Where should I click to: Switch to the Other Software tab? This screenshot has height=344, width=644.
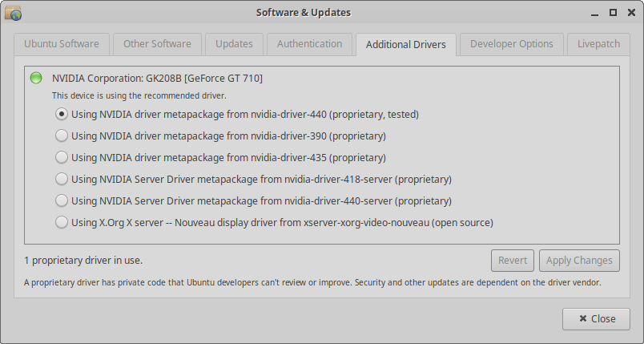point(157,44)
